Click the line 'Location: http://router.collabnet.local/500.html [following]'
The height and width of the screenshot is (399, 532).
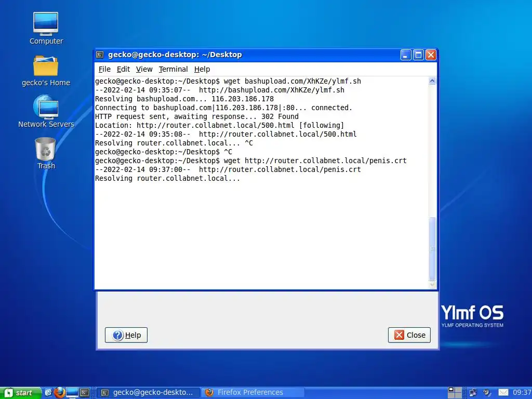coord(220,126)
